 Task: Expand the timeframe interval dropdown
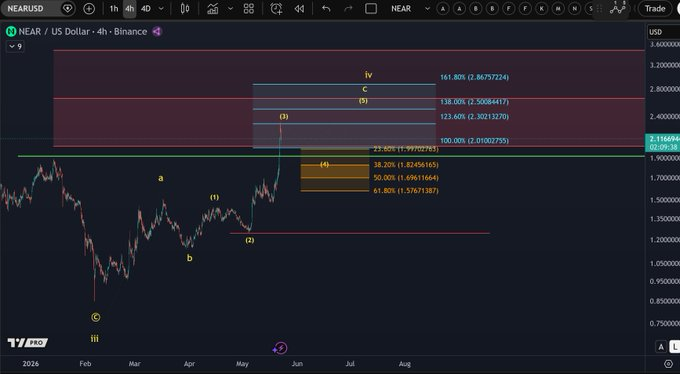[161, 9]
